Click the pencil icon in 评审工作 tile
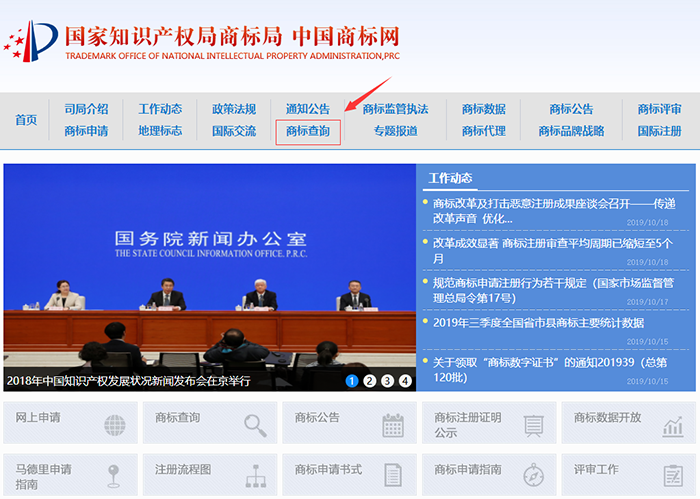 coord(672,476)
